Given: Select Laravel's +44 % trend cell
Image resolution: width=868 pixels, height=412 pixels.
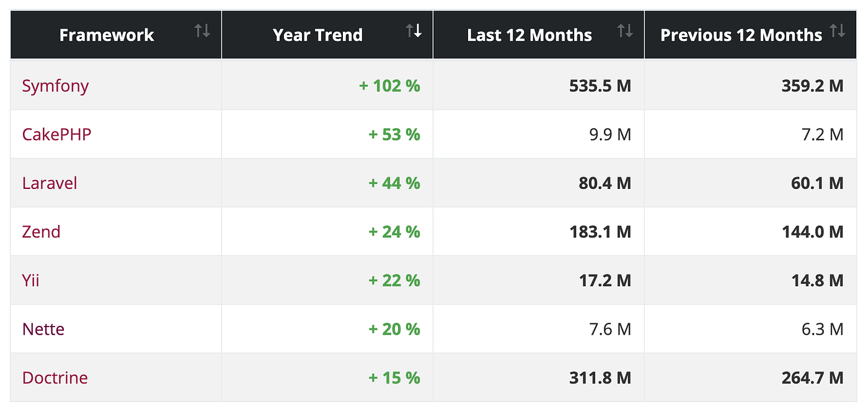Looking at the screenshot, I should tap(327, 183).
